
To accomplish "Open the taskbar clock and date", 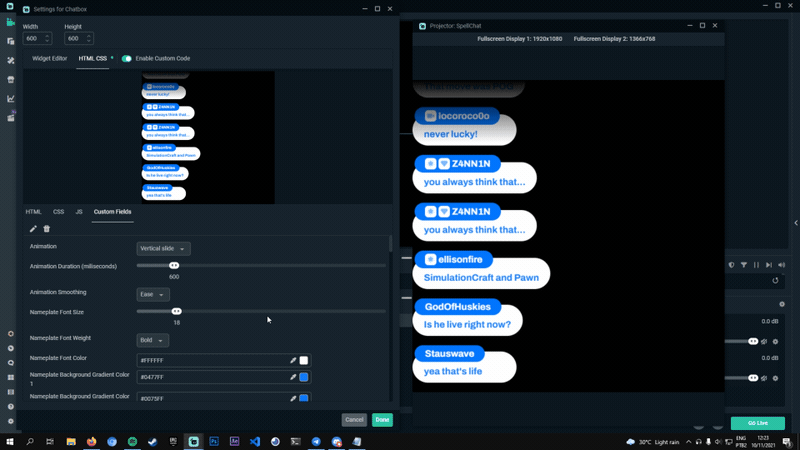I will coord(763,441).
